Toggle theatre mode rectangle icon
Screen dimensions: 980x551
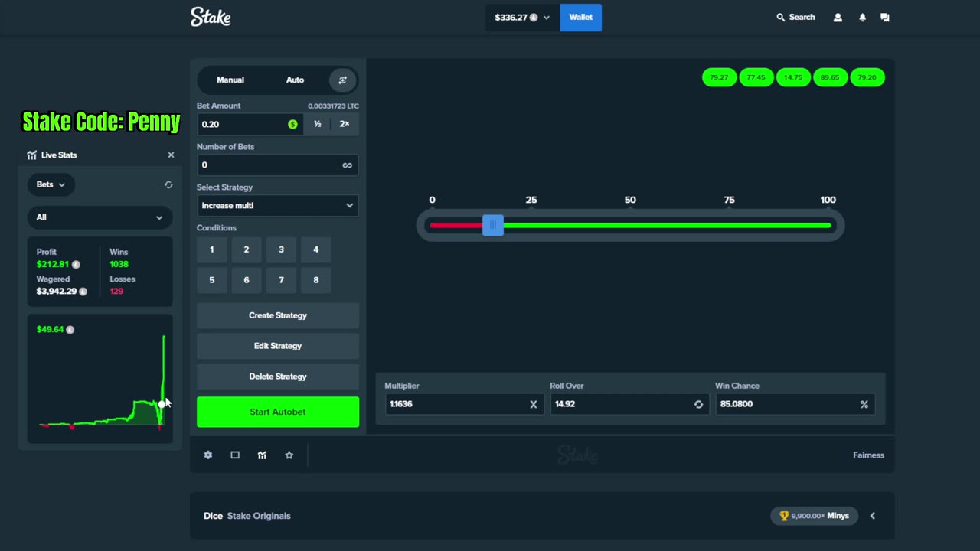(x=235, y=455)
